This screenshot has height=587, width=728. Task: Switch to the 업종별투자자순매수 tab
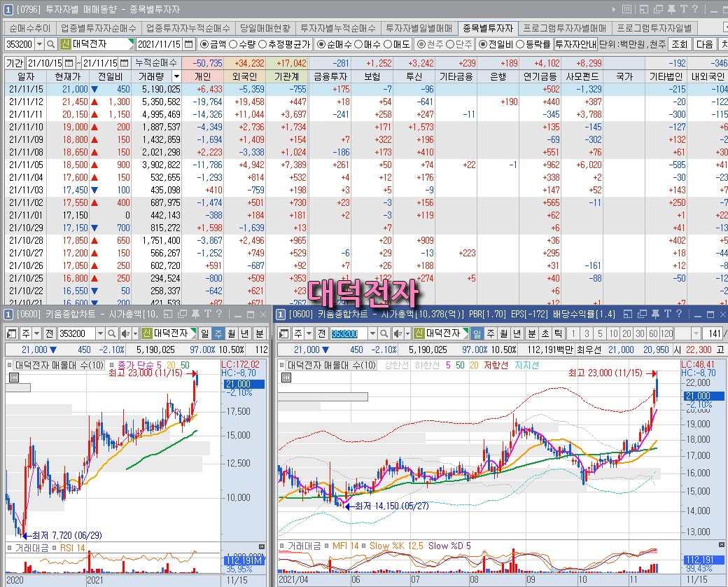point(99,28)
